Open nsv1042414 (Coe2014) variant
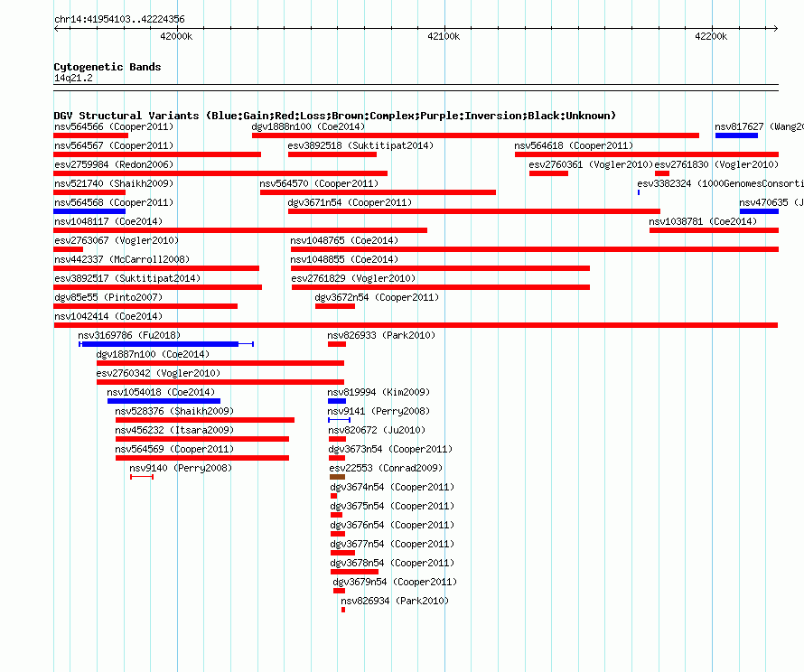This screenshot has height=672, width=804. 108,316
